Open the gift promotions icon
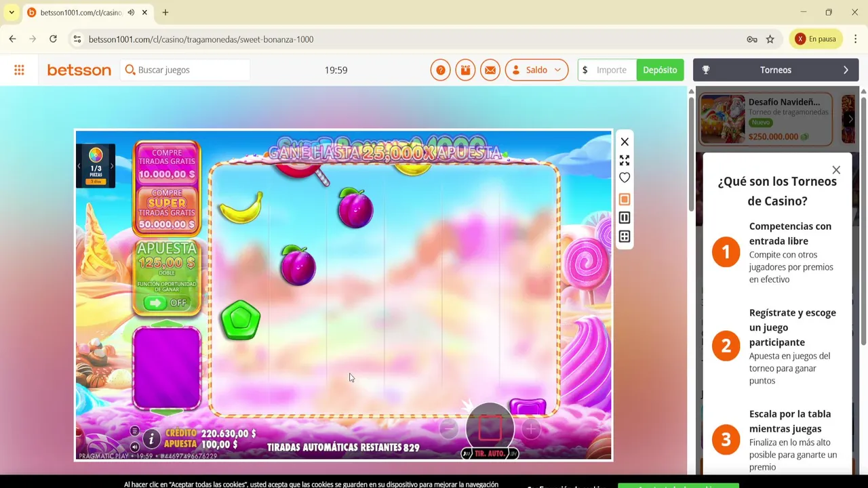Image resolution: width=868 pixels, height=488 pixels. [465, 70]
